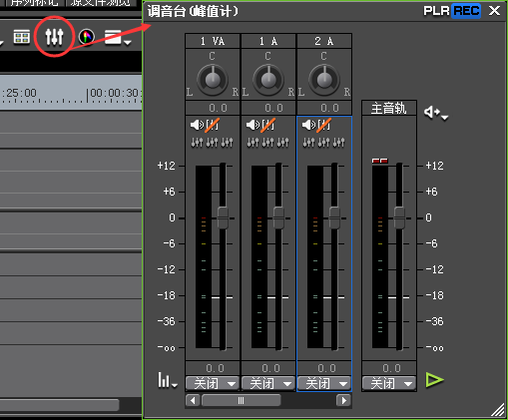This screenshot has width=508, height=420.
Task: Expand the 关闭 dropdown under 主音轨
Action: tap(389, 383)
